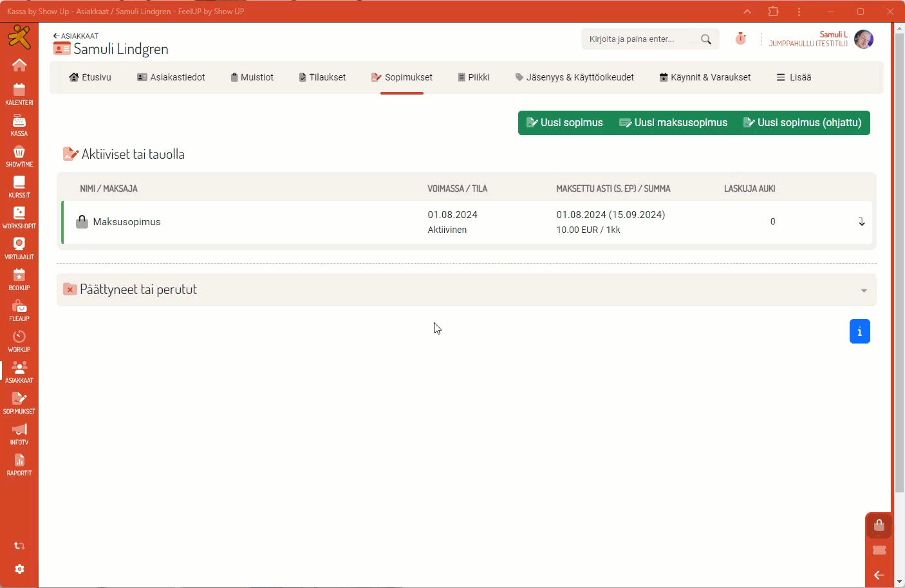Open Kurssit from the sidebar
Screen dimensions: 905x588
[x=19, y=187]
